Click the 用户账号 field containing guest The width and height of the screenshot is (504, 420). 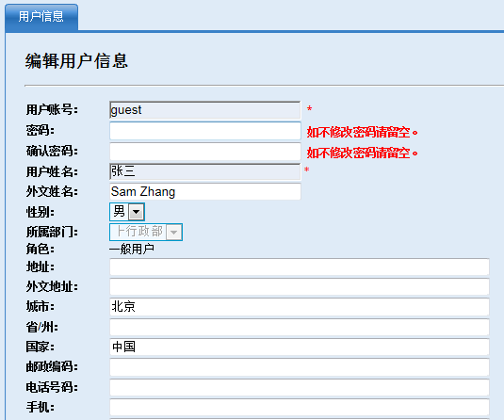[205, 110]
